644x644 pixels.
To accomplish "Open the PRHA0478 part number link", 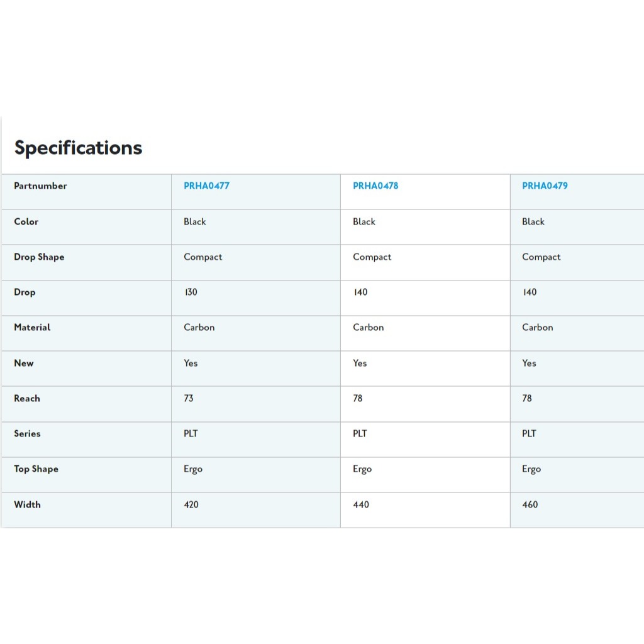I will (375, 186).
